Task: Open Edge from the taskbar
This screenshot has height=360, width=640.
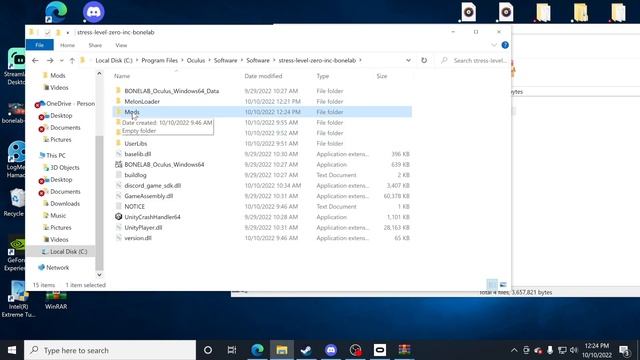Action: point(257,350)
